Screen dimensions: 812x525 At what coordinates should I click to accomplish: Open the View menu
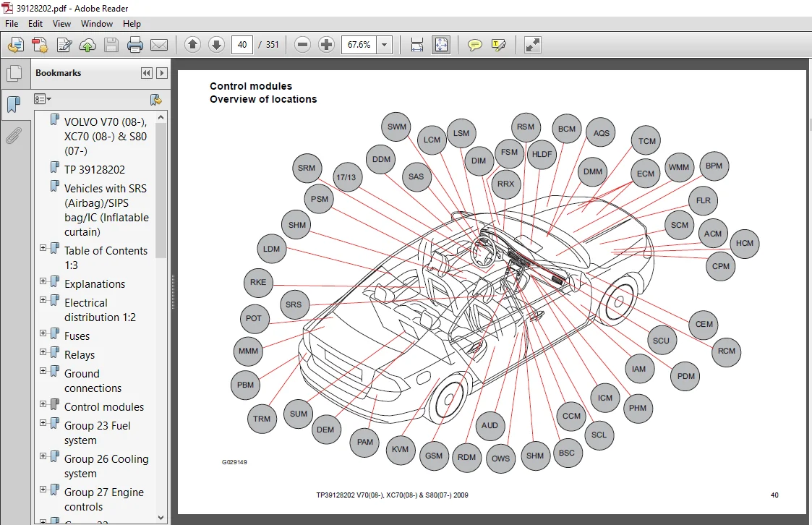(x=61, y=24)
